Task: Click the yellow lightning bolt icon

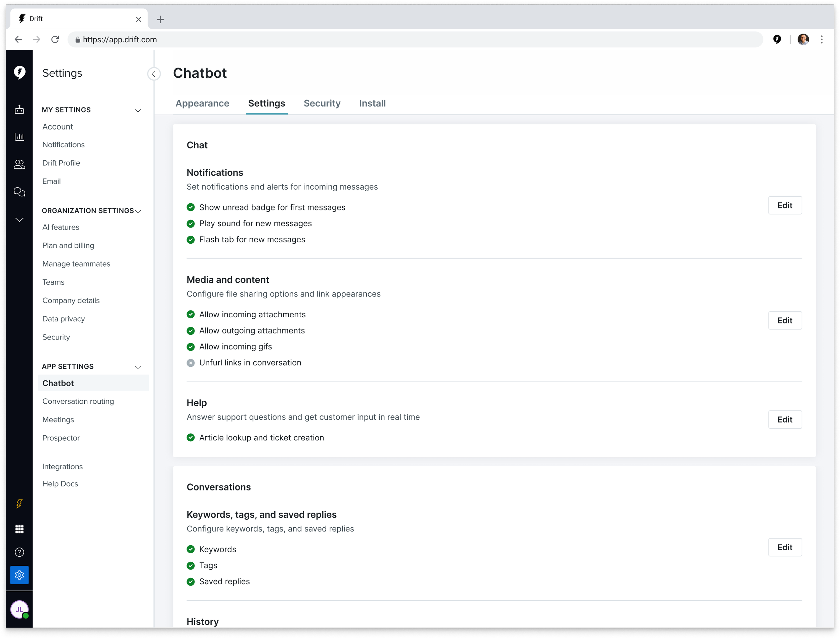Action: [19, 504]
